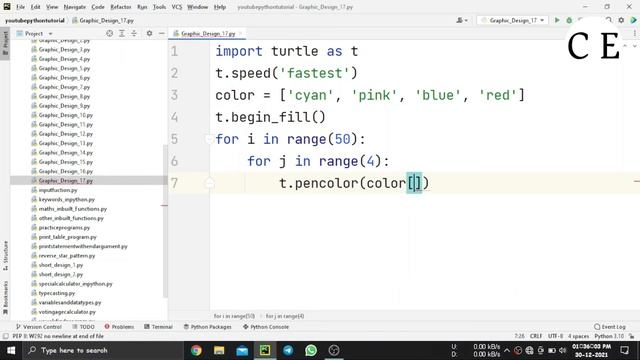Click Python 3.10 interpreter selector
This screenshot has height=360, width=640.
[x=609, y=336]
